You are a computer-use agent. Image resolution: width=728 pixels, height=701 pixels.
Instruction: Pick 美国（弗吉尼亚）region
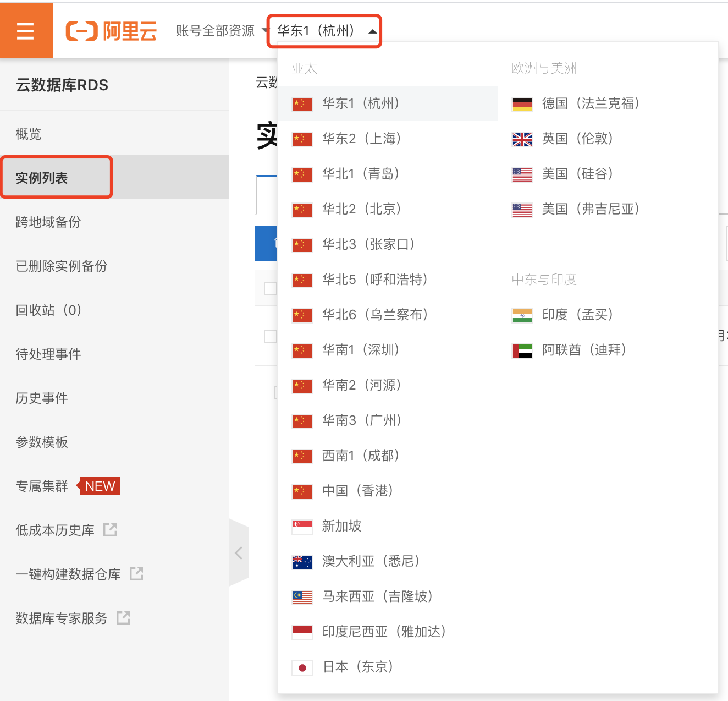coord(608,209)
